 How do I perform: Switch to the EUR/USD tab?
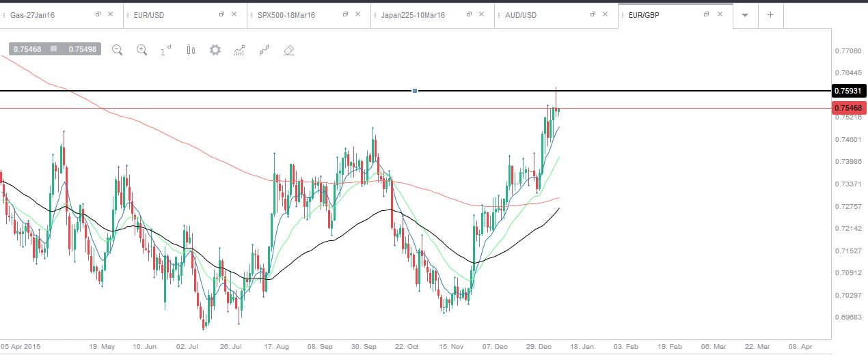click(185, 15)
